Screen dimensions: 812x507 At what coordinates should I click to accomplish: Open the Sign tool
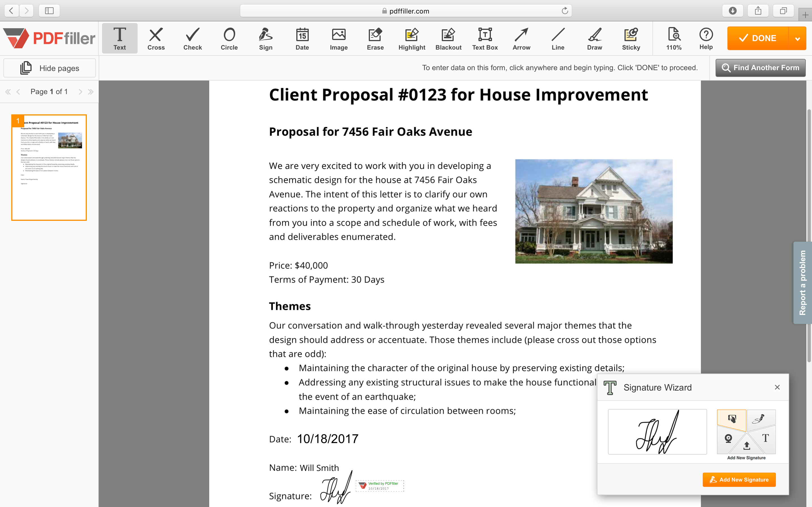click(265, 39)
